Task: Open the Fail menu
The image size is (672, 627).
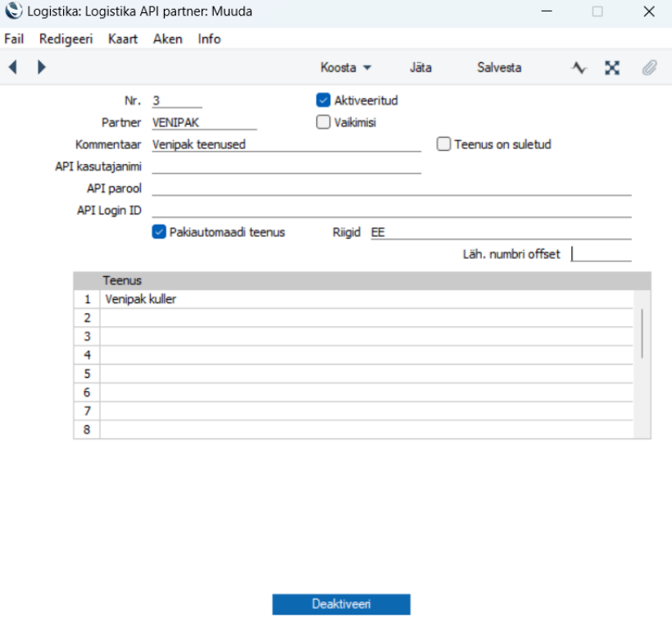Action: pos(14,39)
